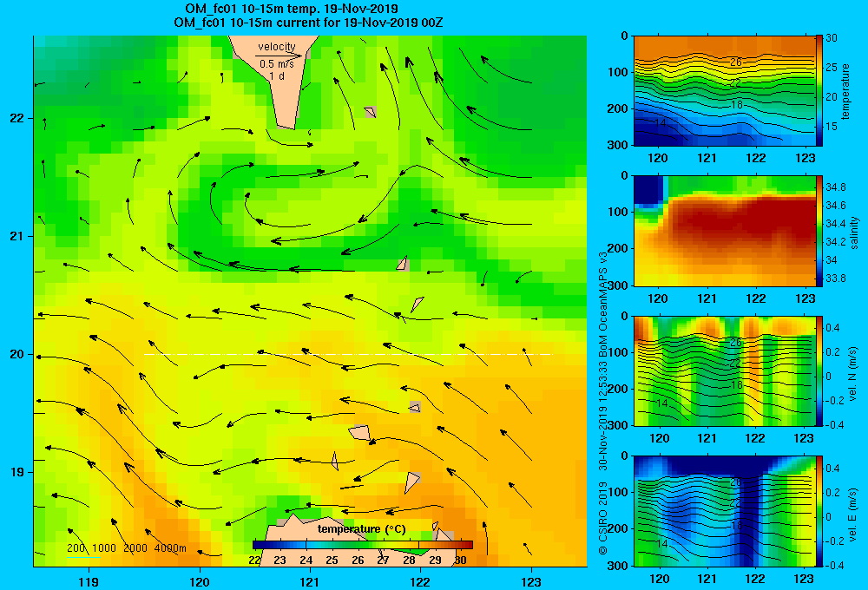
Task: Click the 'vel. E (m/s)' colorbar label
Action: (x=853, y=514)
